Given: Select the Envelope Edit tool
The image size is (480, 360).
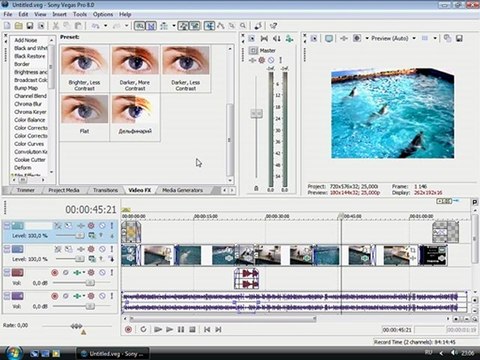Looking at the screenshot, I should (221, 26).
